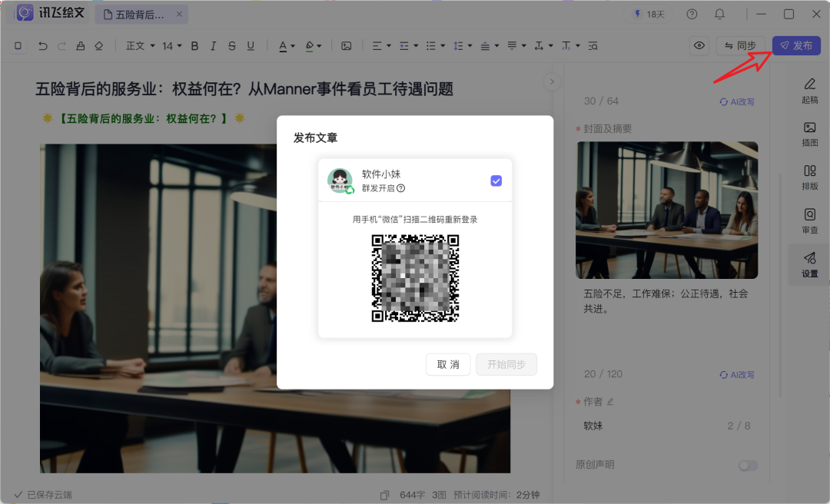Viewport: 830px width, 504px height.
Task: Open the 排版 layout panel
Action: 809,177
